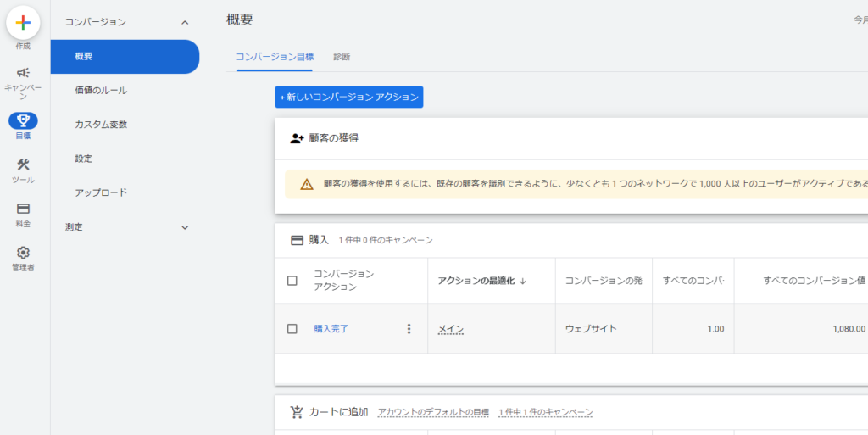Open キャンペーン via the megaphone icon
868x435 pixels.
(x=24, y=74)
